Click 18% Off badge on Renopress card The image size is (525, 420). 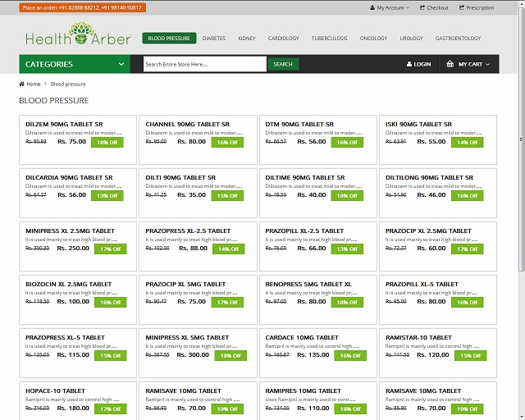pyautogui.click(x=347, y=302)
